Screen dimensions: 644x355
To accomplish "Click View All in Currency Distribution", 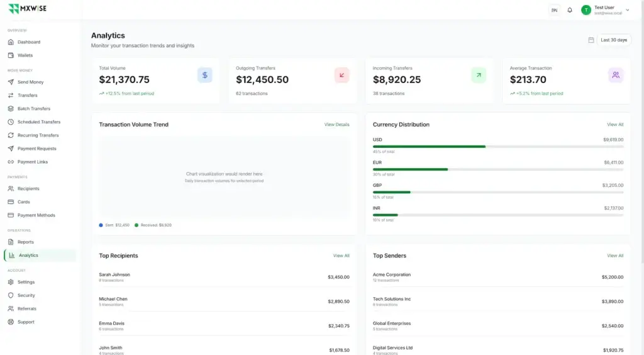I will tap(615, 125).
